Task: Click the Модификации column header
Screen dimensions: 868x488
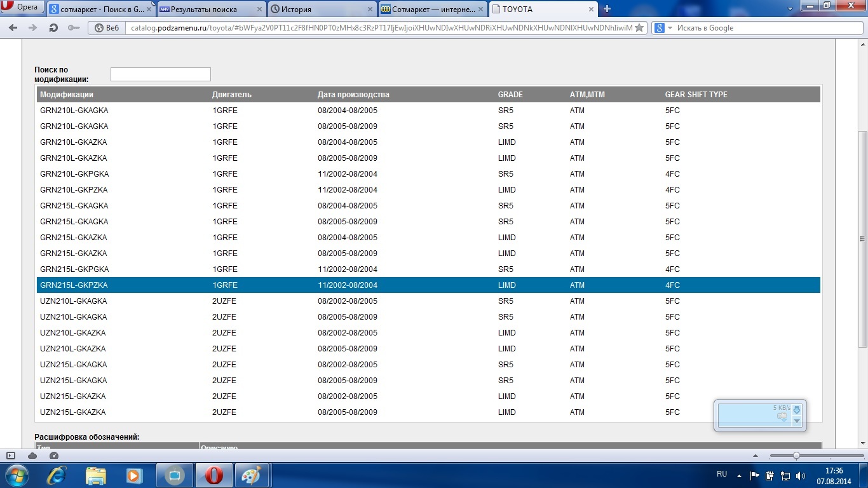Action: 67,95
